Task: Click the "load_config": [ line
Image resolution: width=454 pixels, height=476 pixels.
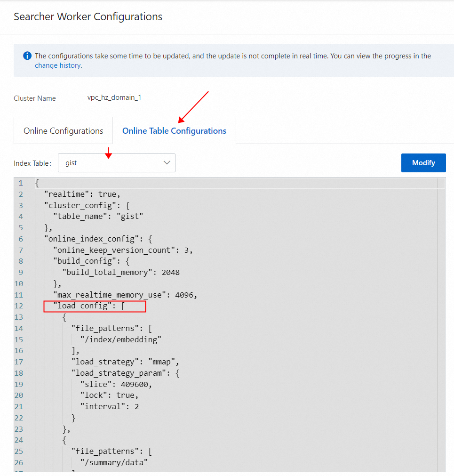Action: (x=89, y=306)
